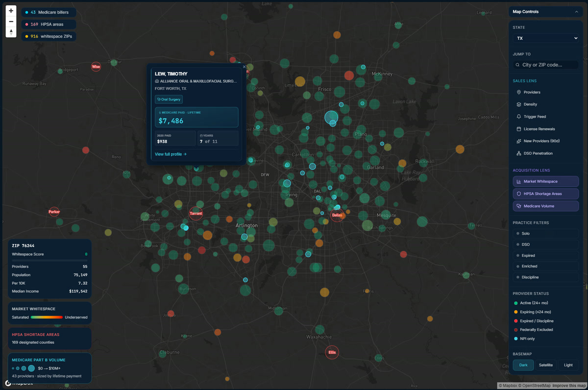
Task: Click the network icon beside DSO Penetration
Action: (x=519, y=153)
